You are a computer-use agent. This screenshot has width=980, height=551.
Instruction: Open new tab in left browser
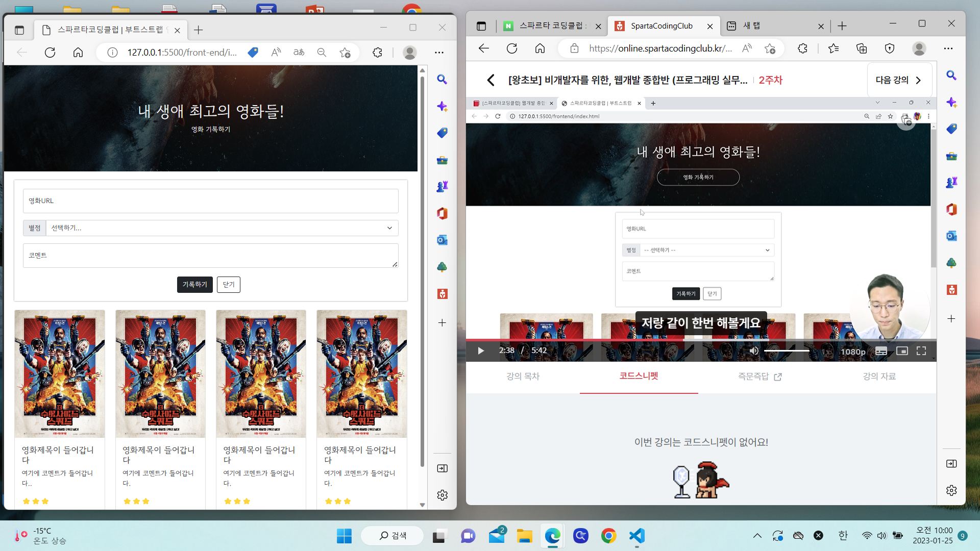pos(199,30)
